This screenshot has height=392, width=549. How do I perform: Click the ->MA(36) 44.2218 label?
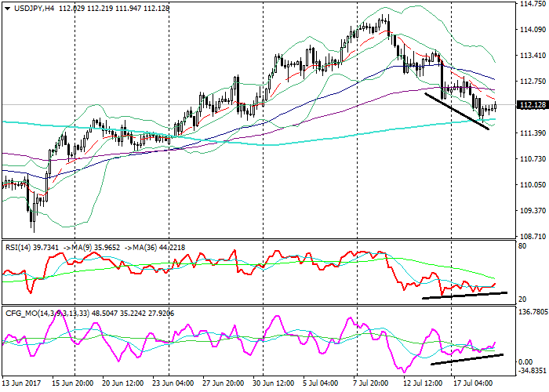[155, 248]
